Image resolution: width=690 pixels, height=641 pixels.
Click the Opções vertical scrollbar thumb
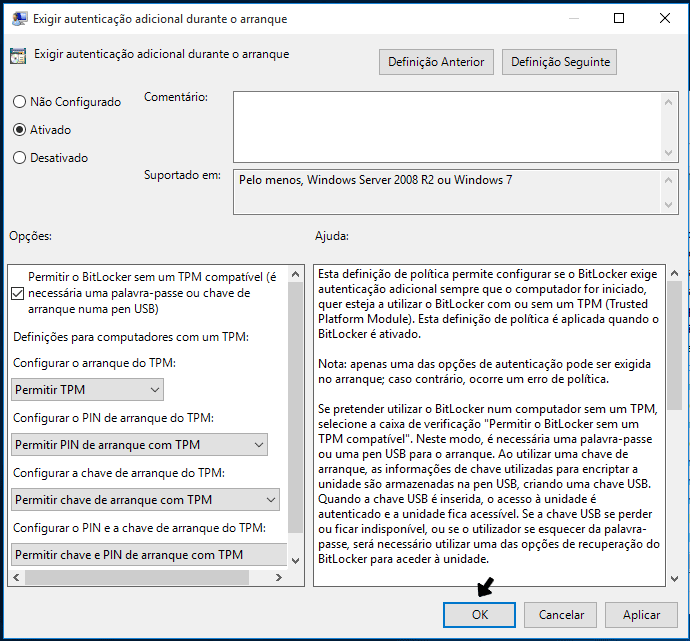(x=296, y=407)
